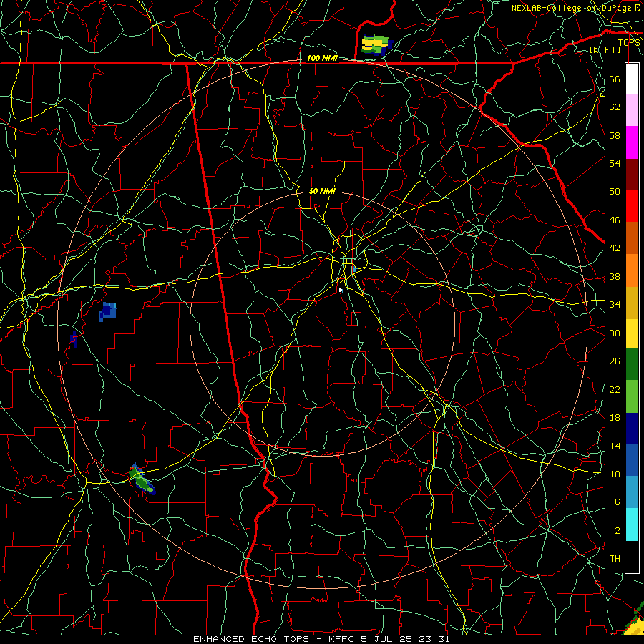644x644 pixels.
Task: Click the '18' scale label
Action: 615,418
